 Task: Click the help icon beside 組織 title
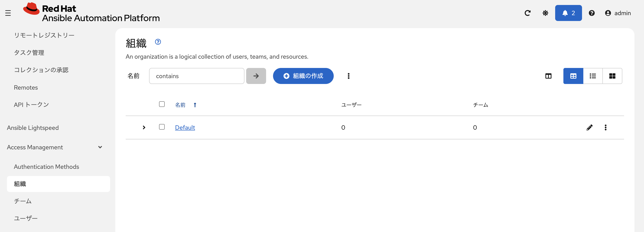(x=158, y=42)
